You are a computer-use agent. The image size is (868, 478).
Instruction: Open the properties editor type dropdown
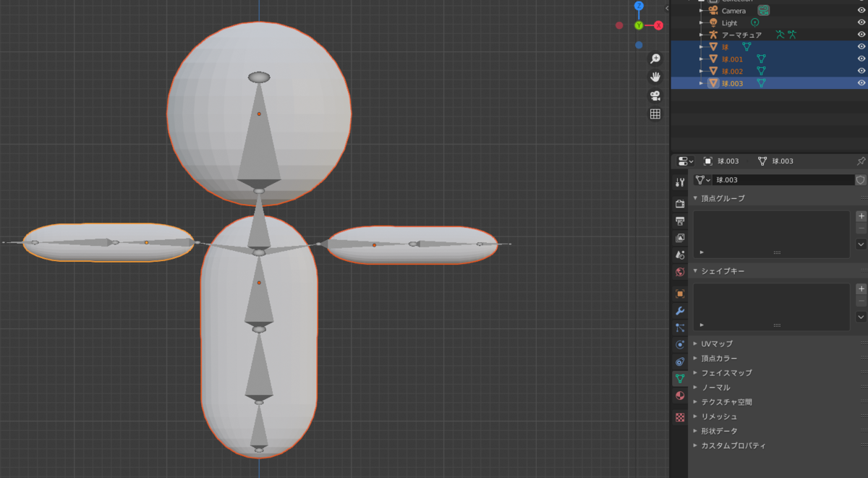point(685,161)
